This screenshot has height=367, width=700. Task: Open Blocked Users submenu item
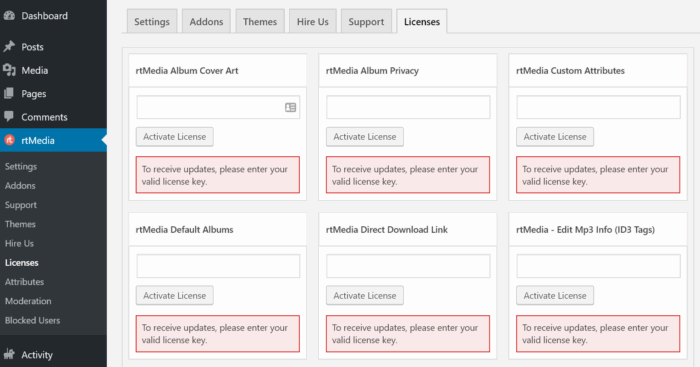click(x=33, y=320)
